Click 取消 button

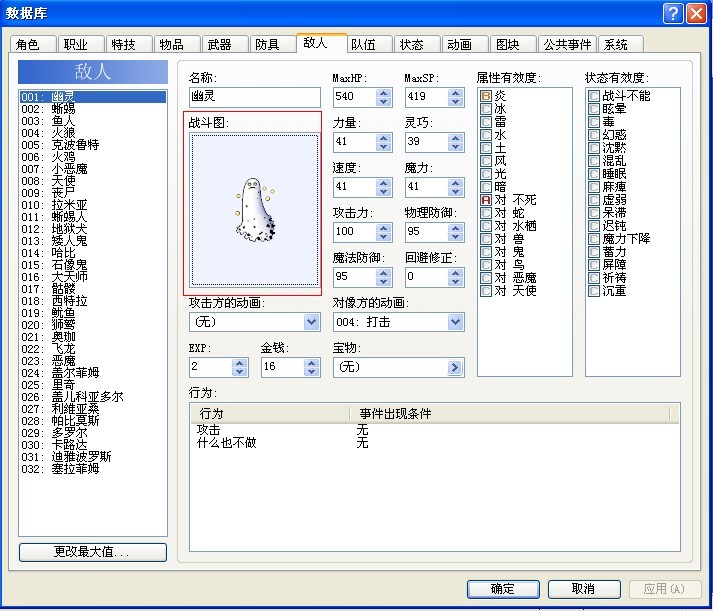(x=584, y=589)
